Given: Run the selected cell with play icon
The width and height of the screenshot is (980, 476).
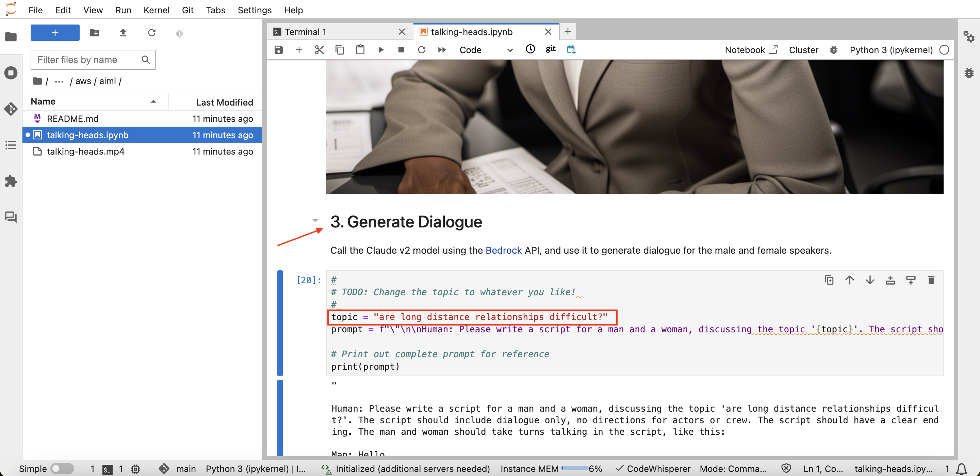Looking at the screenshot, I should pyautogui.click(x=381, y=50).
